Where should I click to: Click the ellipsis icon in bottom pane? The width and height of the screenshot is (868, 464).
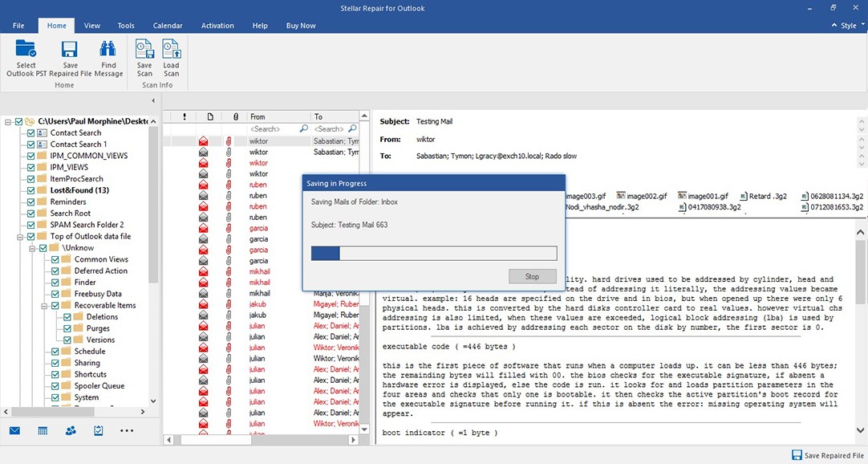pos(126,430)
